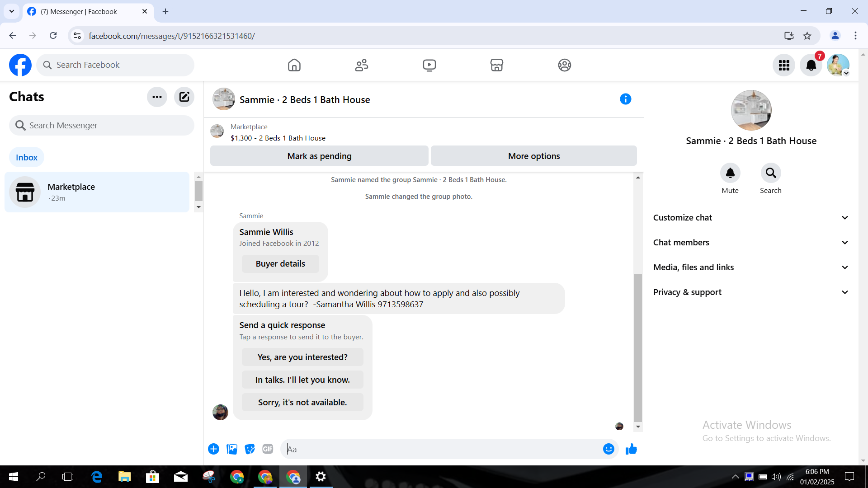Screen dimensions: 868x488
Task: Open File Explorer from the taskbar
Action: pos(124,477)
